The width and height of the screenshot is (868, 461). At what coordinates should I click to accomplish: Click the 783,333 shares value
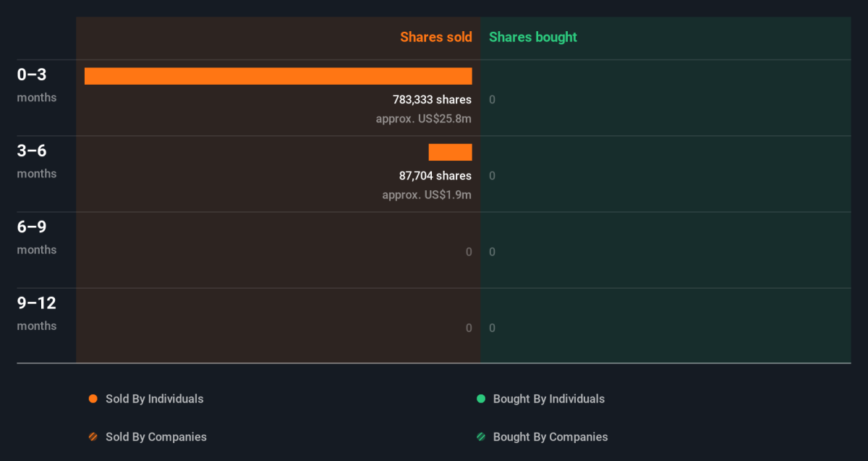tap(433, 100)
